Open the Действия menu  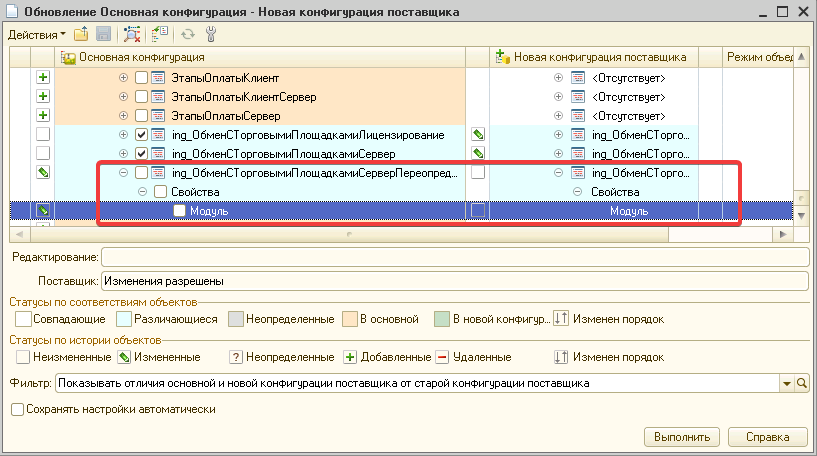pos(36,34)
